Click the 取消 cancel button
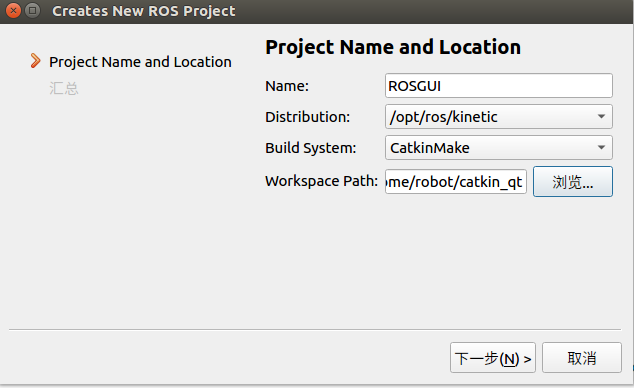Screen dimensions: 634x388 (581, 358)
